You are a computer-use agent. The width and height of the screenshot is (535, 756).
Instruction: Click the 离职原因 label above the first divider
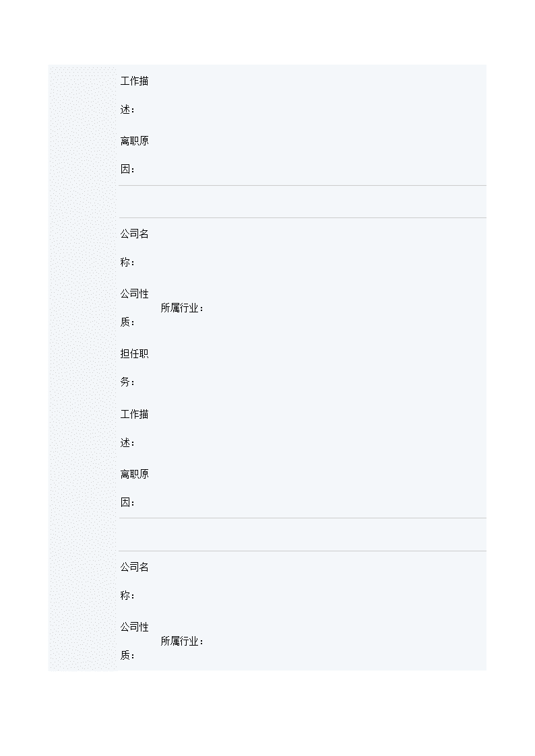134,155
